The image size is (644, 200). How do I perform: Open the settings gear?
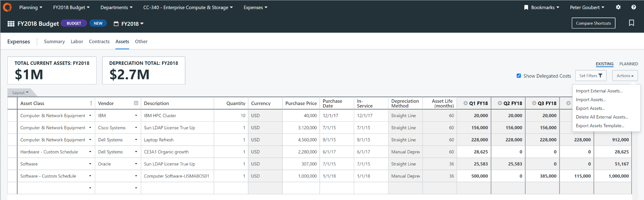click(x=618, y=7)
